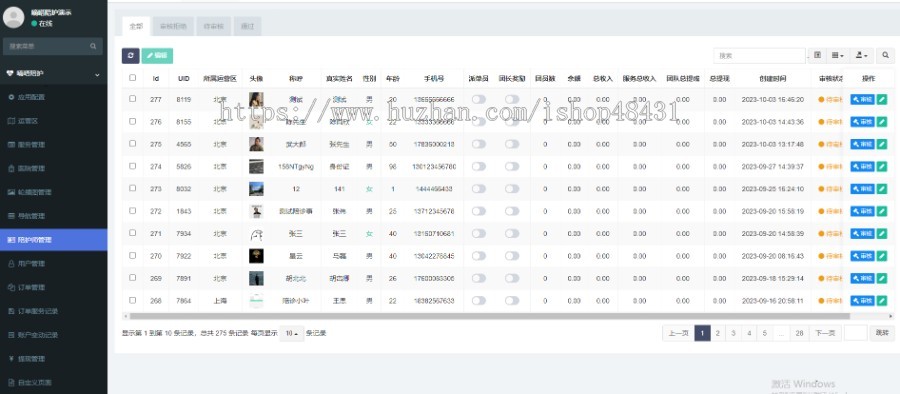Switch to the 全部 tab

click(x=136, y=26)
